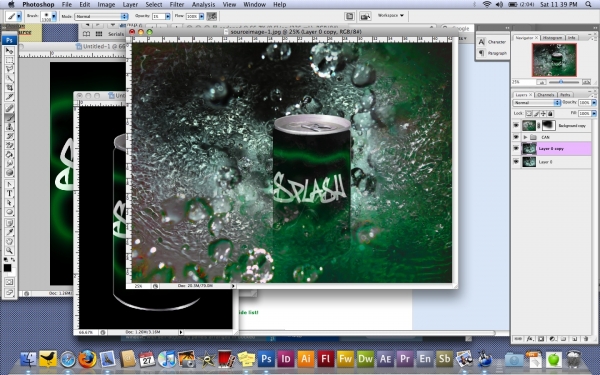Screen dimensions: 600x375
Task: Click the Background copy layer mask thumbnail
Action: 548,125
